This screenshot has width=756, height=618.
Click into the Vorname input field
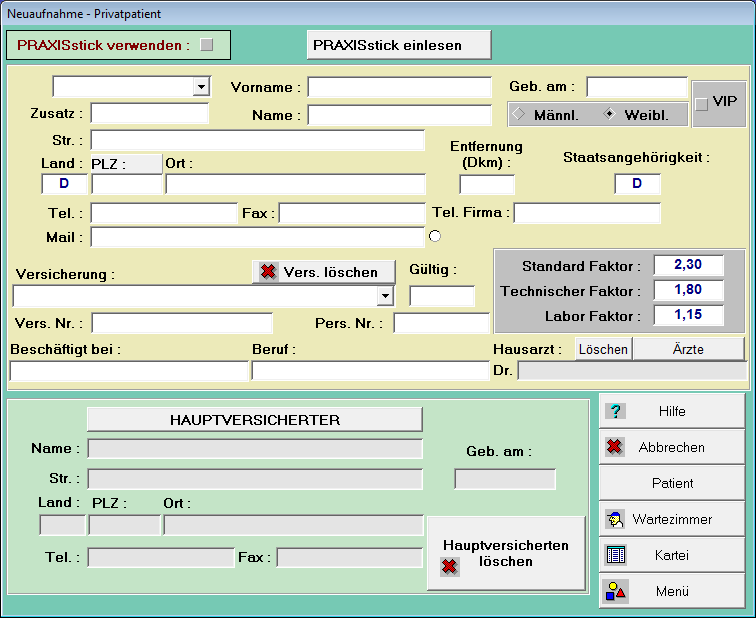tap(399, 87)
